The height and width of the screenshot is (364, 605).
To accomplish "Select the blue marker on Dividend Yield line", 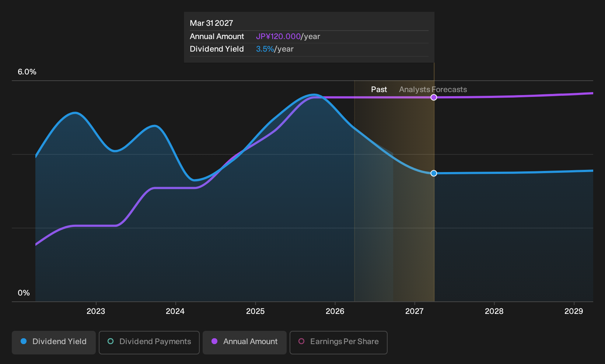I will coord(434,173).
